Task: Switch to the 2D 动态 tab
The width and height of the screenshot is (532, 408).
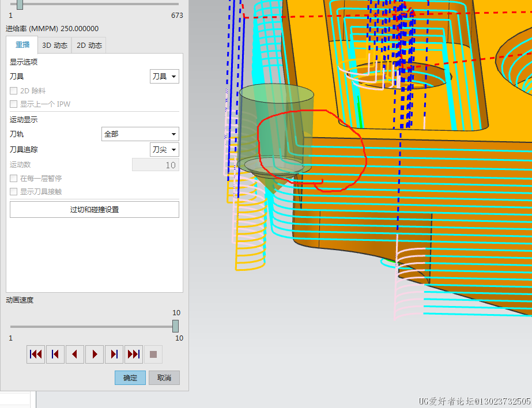Action: pos(89,46)
